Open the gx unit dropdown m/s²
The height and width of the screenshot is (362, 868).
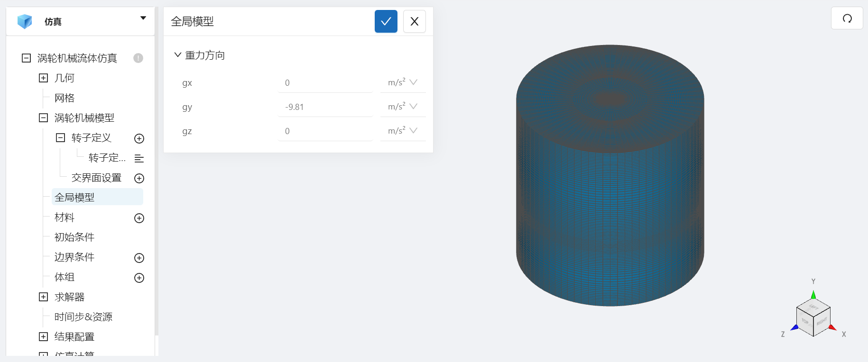[x=403, y=82]
